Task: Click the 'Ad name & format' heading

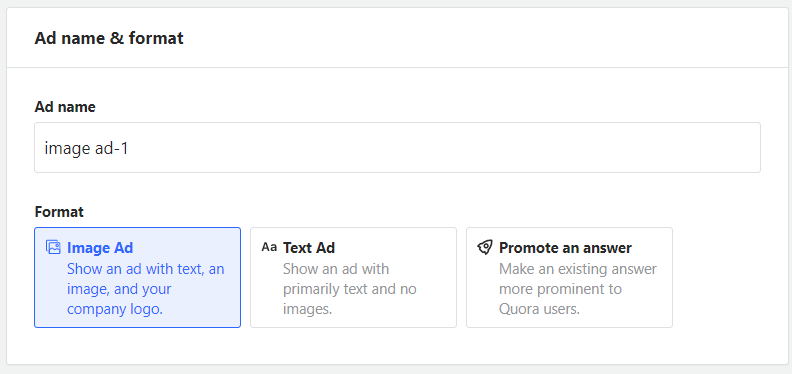Action: pos(109,38)
